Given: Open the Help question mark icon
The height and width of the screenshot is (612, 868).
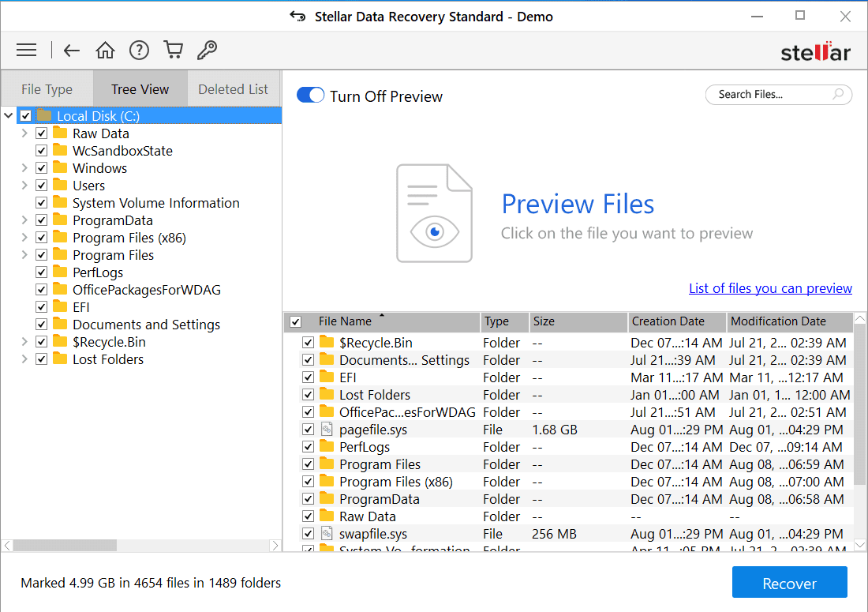Looking at the screenshot, I should click(x=139, y=51).
